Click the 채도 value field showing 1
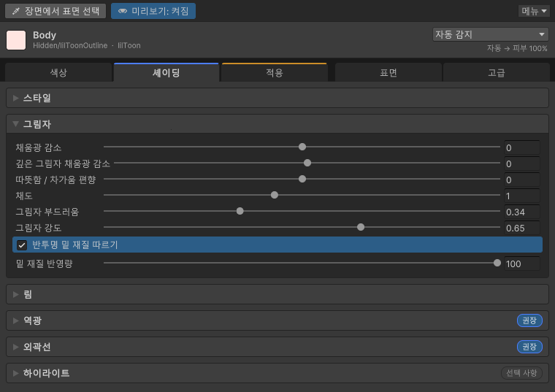 [521, 196]
